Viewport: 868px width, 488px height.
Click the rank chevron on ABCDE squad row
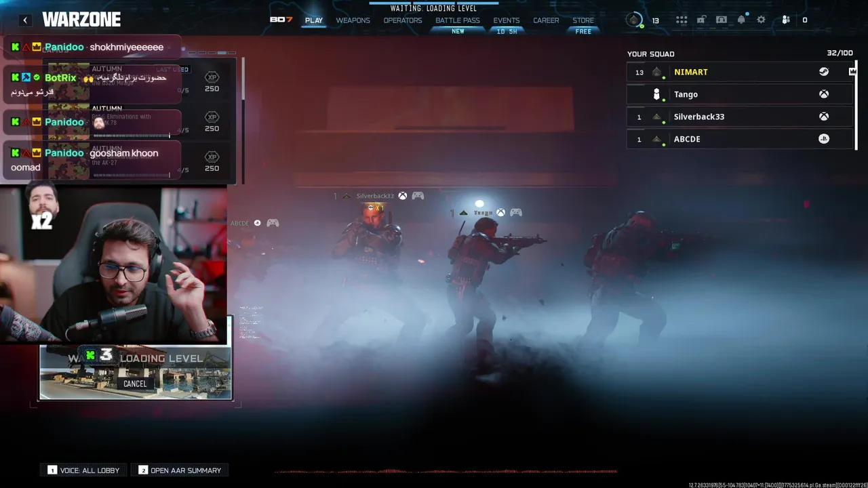point(656,139)
